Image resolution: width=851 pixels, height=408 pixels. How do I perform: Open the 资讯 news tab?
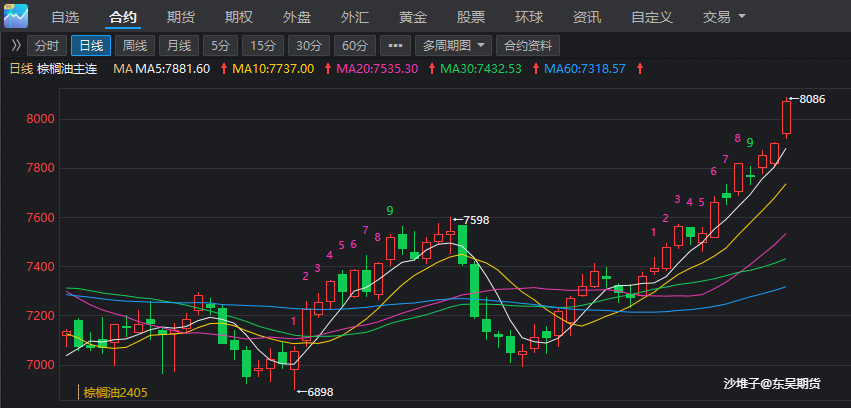point(587,17)
